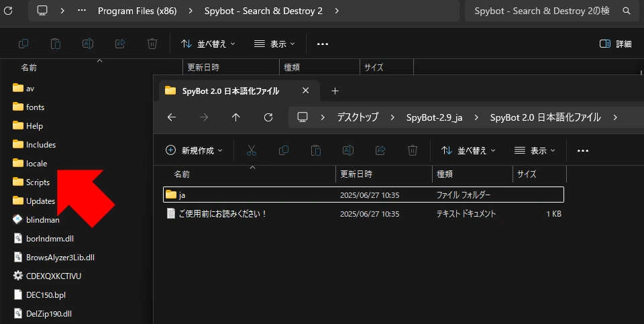Viewport: 644px width, 324px height.
Task: Select the Scripts folder
Action: [x=32, y=182]
